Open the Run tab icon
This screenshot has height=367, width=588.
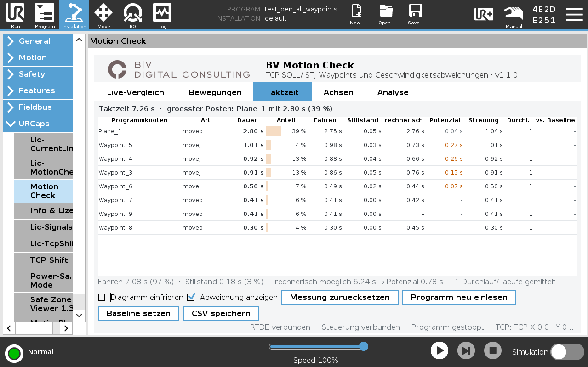(x=15, y=15)
